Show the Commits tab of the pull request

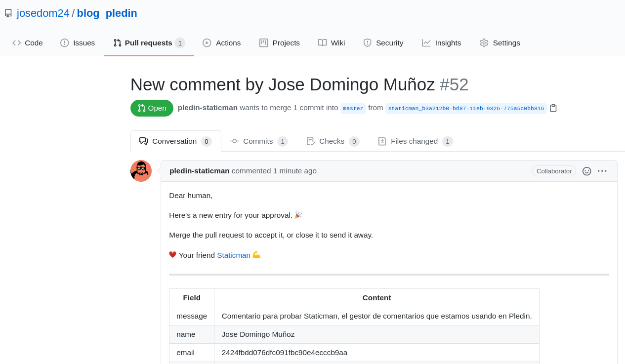click(x=258, y=141)
